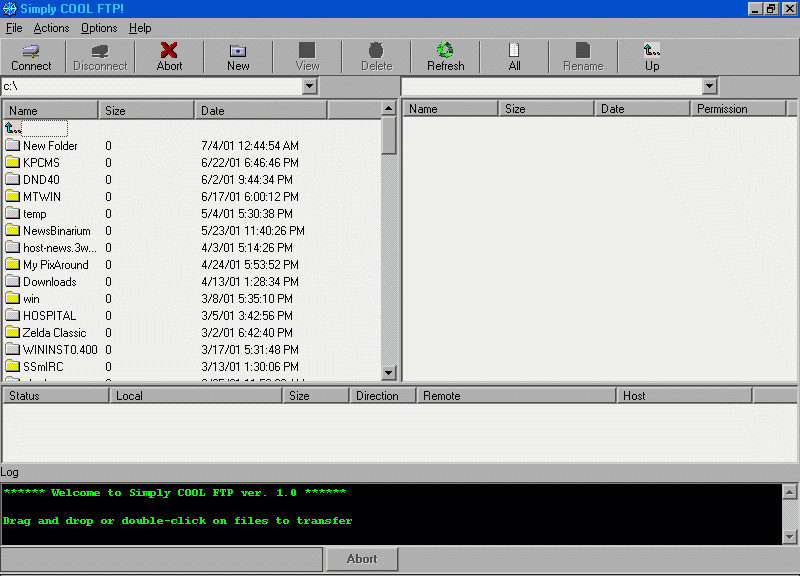Open the File menu
The width and height of the screenshot is (800, 576).
[14, 28]
